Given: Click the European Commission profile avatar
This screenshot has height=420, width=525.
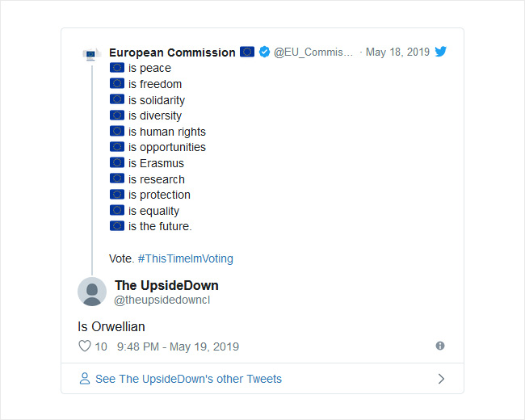Looking at the screenshot, I should click(91, 54).
